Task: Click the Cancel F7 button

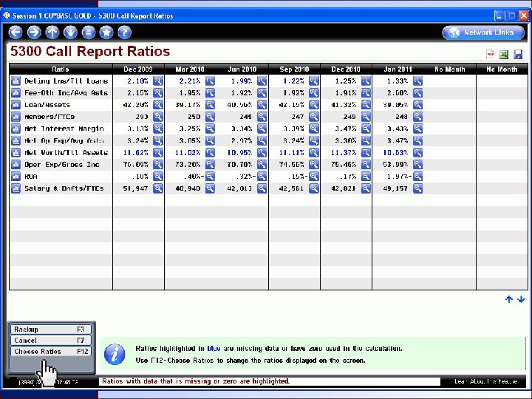Action: coord(51,341)
